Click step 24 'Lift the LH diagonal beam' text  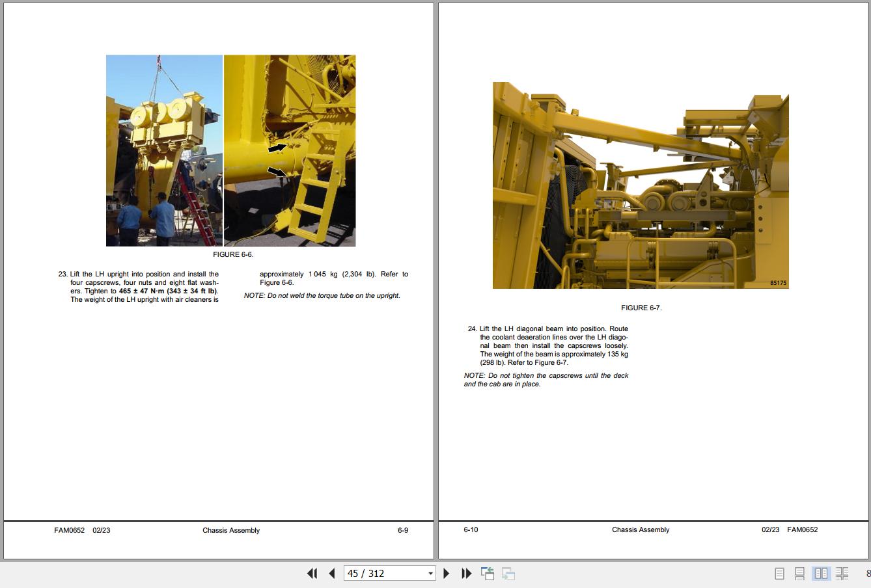point(548,345)
